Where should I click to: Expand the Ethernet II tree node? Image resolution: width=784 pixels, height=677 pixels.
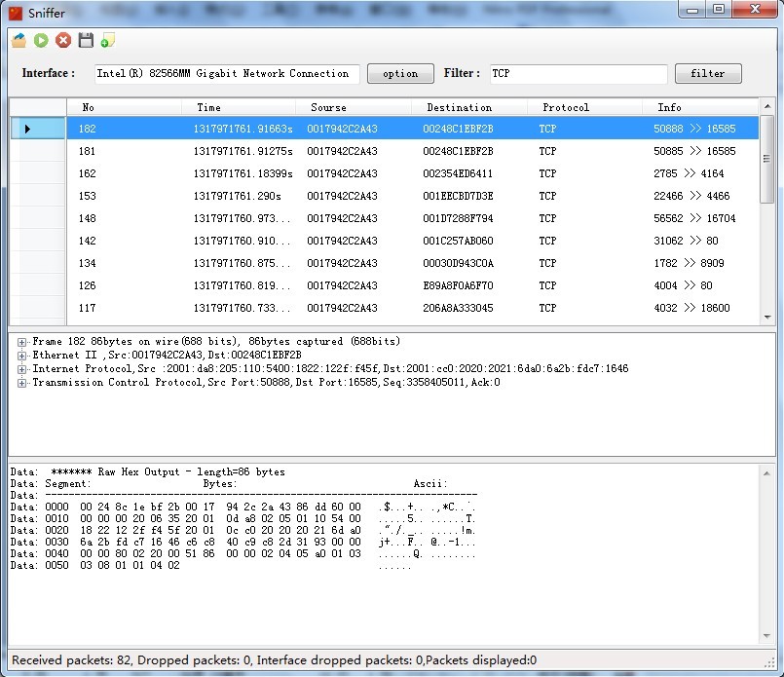(21, 356)
